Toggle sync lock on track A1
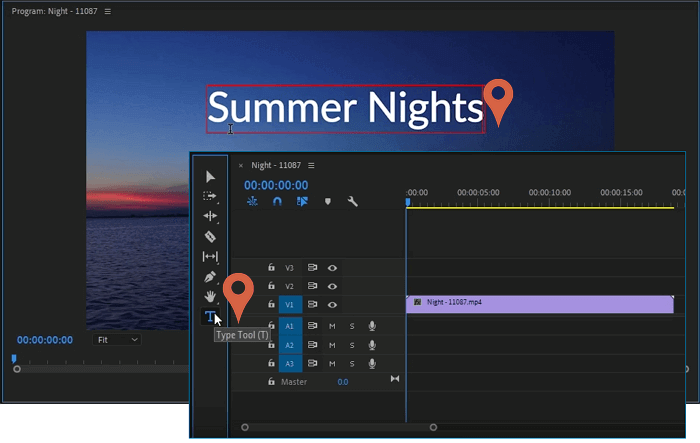The width and height of the screenshot is (700, 443). pyautogui.click(x=312, y=326)
